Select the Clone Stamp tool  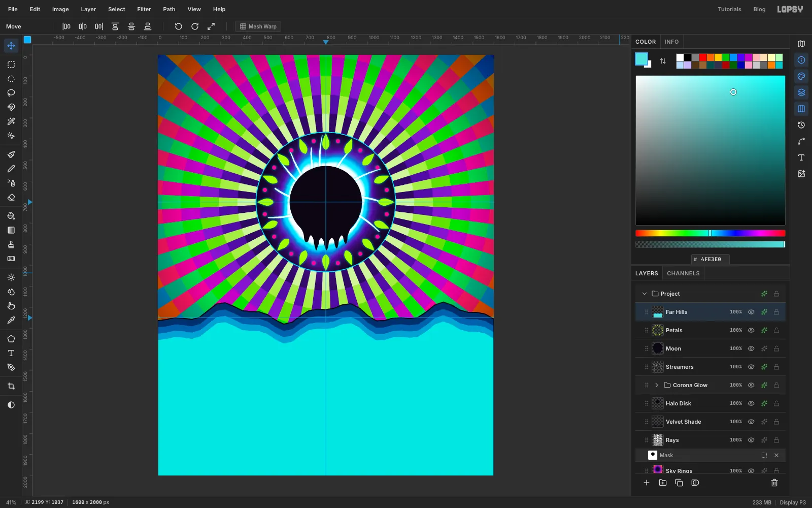pyautogui.click(x=11, y=244)
